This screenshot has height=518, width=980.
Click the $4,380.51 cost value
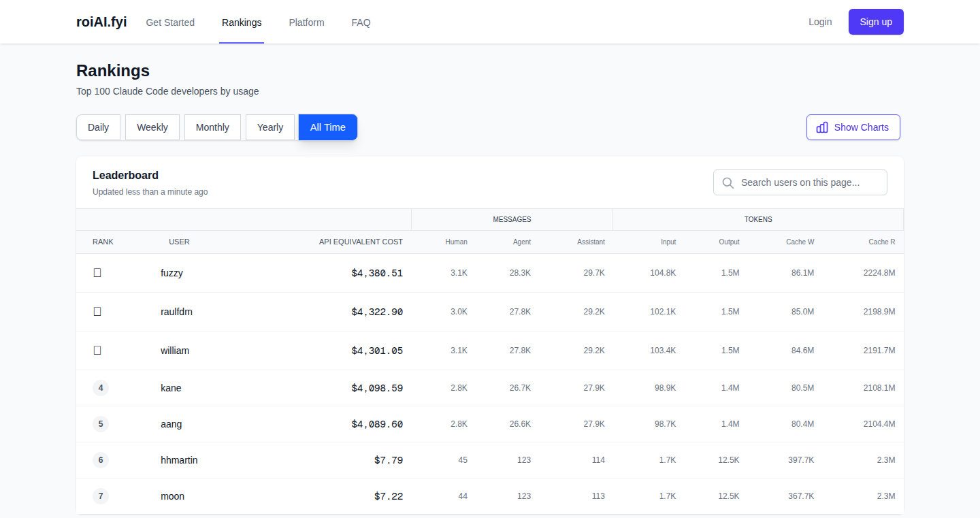(377, 273)
